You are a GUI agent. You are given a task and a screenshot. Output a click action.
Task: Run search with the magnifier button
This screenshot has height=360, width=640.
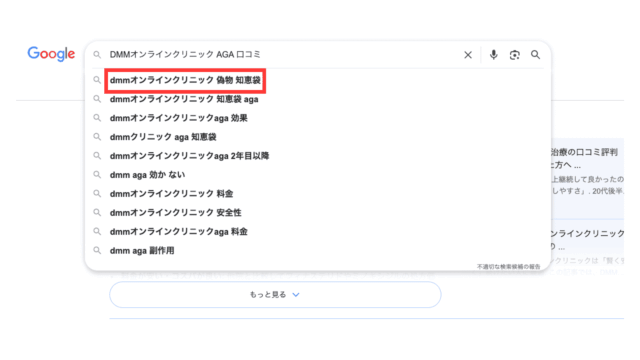point(535,55)
